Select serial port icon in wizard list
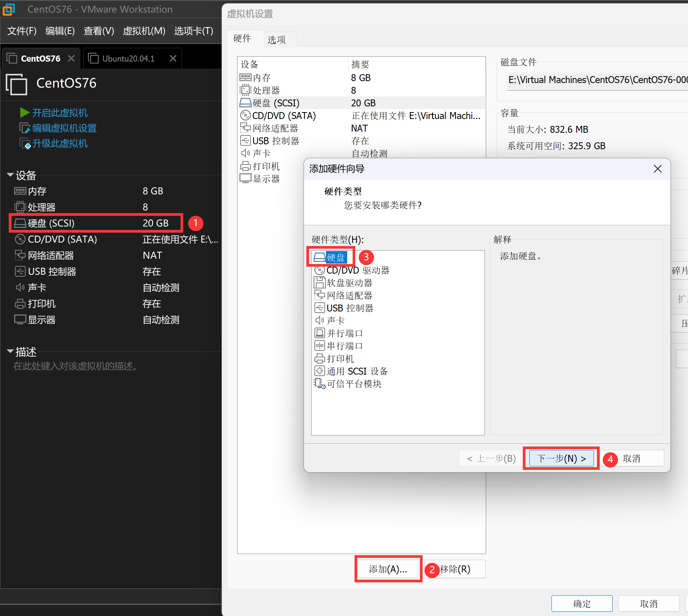The width and height of the screenshot is (688, 616). pos(319,345)
